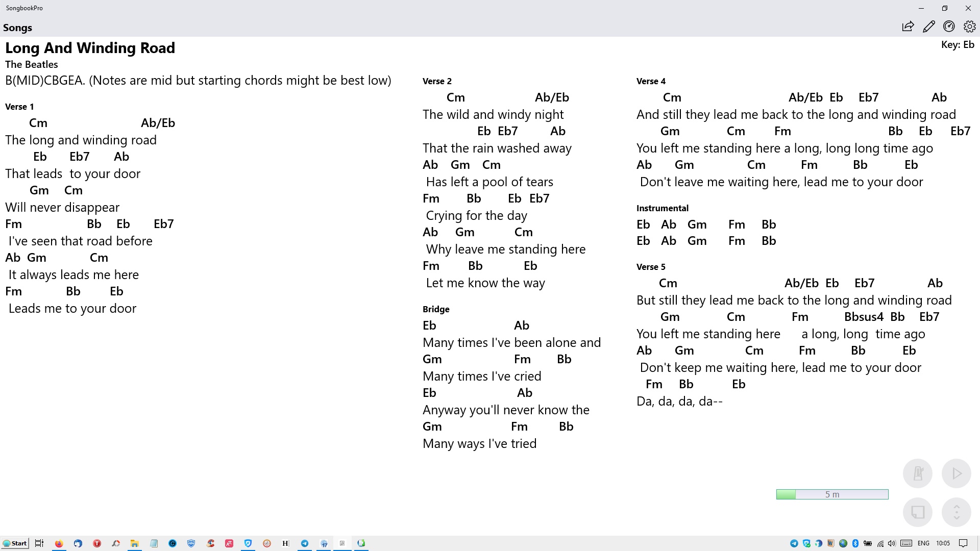Open the tempo gauge icon
This screenshot has width=980, height=551.
tap(949, 27)
